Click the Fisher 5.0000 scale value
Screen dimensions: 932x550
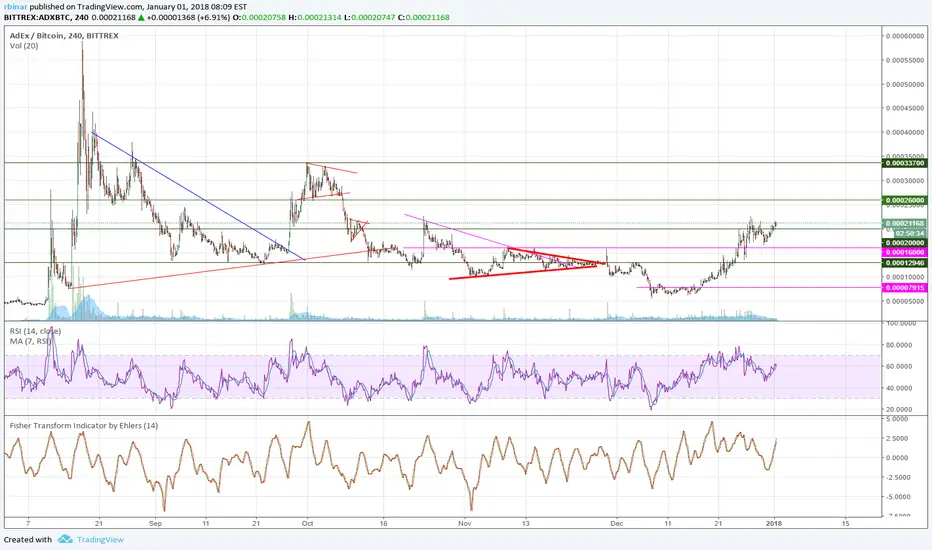click(899, 419)
